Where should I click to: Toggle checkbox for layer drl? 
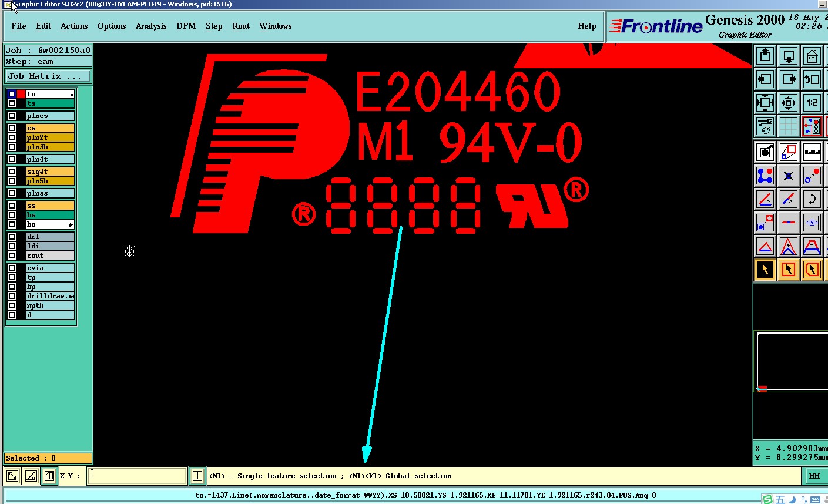(12, 237)
